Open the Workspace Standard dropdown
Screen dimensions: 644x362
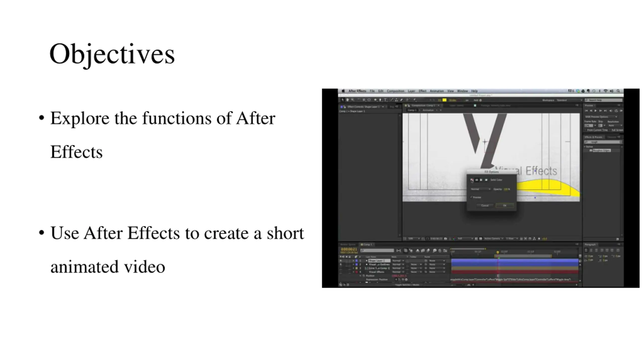(x=570, y=100)
